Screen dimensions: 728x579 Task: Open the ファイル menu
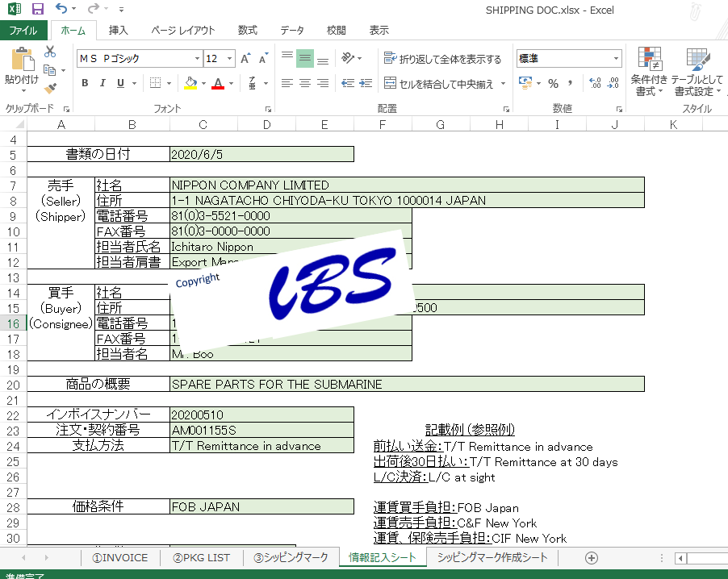pyautogui.click(x=23, y=30)
